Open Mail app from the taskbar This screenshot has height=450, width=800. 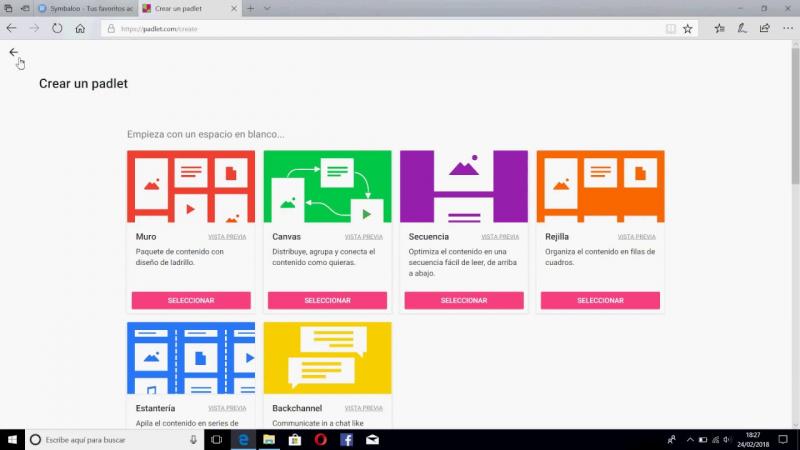(x=372, y=439)
